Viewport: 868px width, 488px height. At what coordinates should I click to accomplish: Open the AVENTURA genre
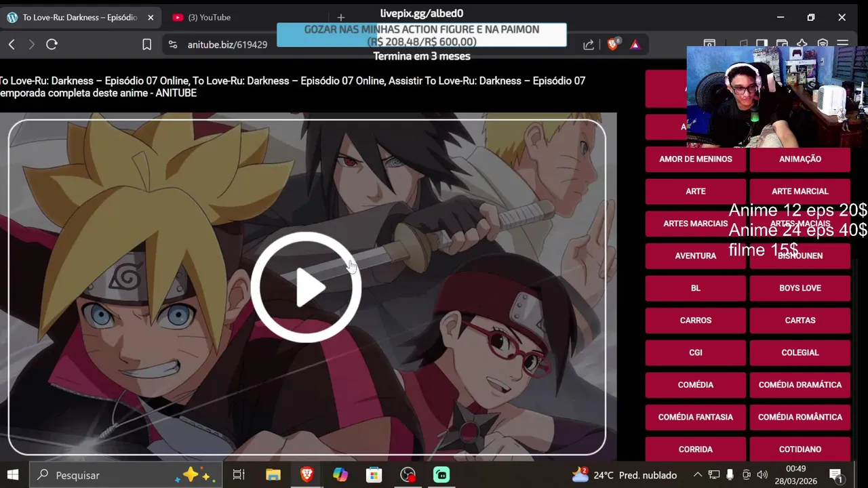point(696,256)
